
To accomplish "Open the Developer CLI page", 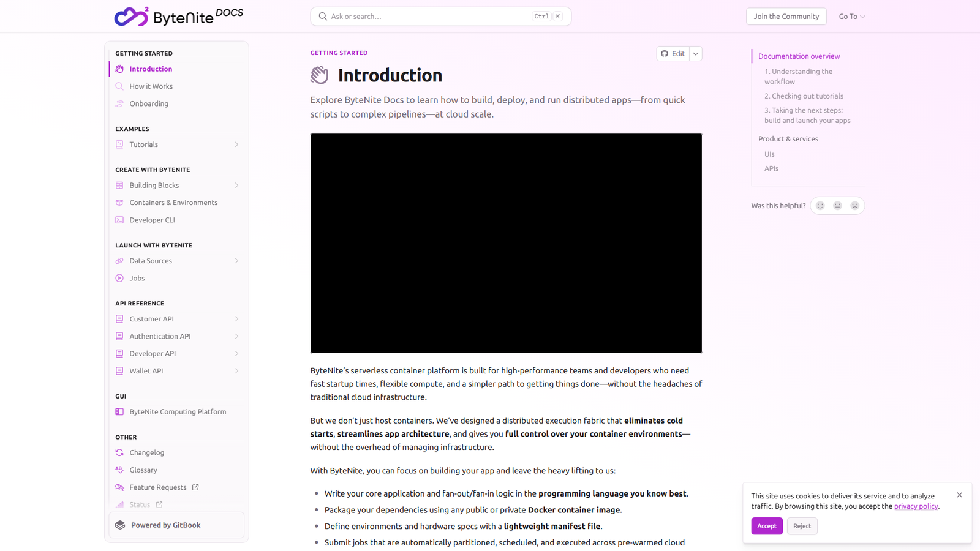I will [152, 219].
